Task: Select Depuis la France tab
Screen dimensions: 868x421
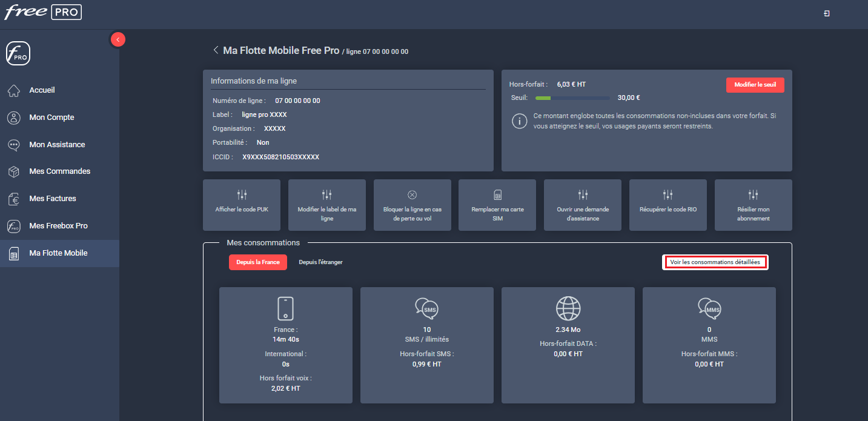Action: pyautogui.click(x=258, y=262)
